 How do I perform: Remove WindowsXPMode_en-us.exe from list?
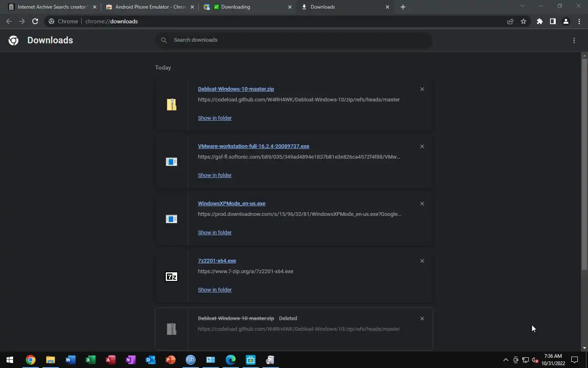[422, 204]
